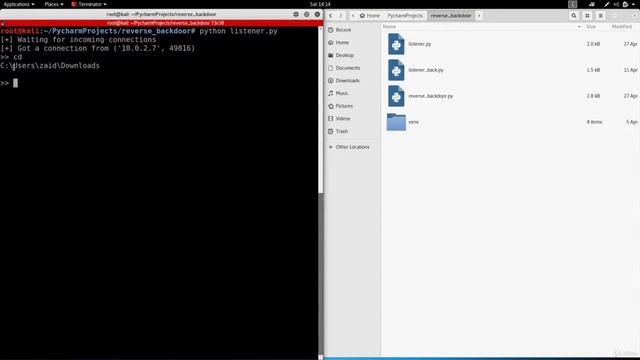Click the C:\Users\zaid\Downloads output line
Screen dimensions: 640x360
coord(50,66)
